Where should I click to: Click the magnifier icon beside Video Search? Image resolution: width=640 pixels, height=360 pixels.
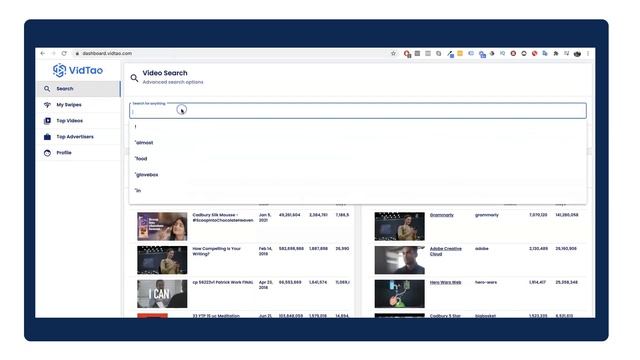[x=134, y=78]
